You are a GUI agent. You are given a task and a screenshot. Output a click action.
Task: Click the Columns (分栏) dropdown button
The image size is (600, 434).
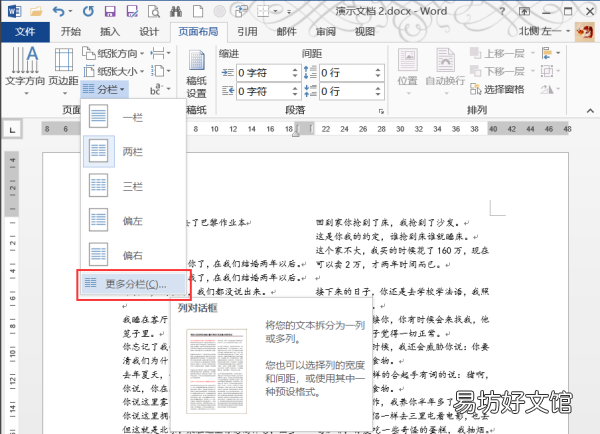(x=104, y=90)
